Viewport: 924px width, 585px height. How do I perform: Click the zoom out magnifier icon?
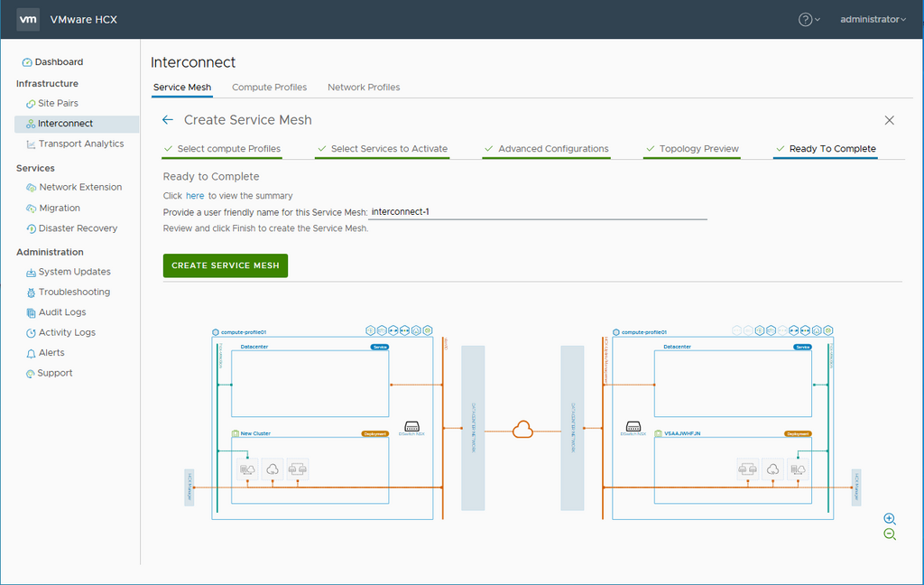[890, 534]
